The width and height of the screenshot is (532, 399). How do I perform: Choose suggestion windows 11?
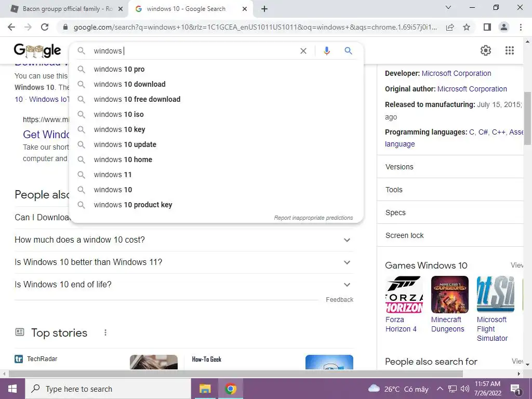pyautogui.click(x=217, y=175)
